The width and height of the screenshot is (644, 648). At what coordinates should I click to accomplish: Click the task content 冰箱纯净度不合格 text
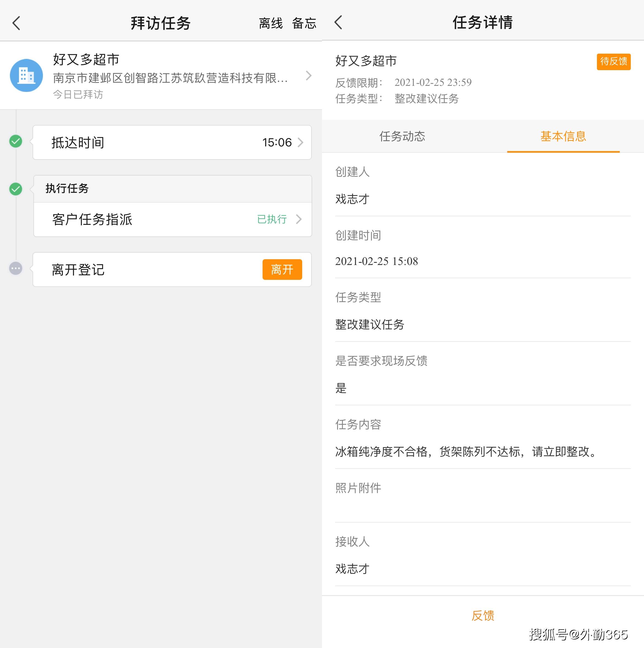point(466,452)
